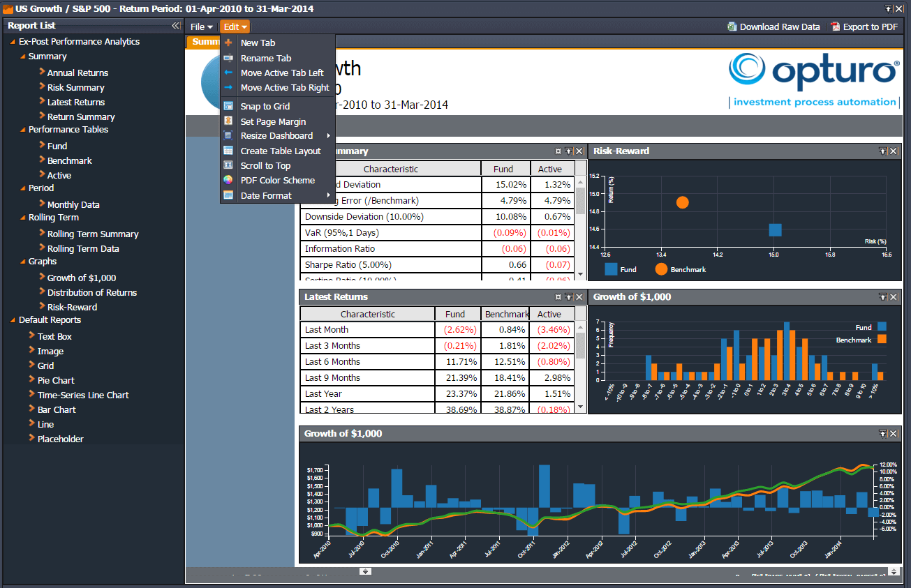Open the Resize Dashboard submenu
Screen dimensions: 911x588
click(276, 136)
